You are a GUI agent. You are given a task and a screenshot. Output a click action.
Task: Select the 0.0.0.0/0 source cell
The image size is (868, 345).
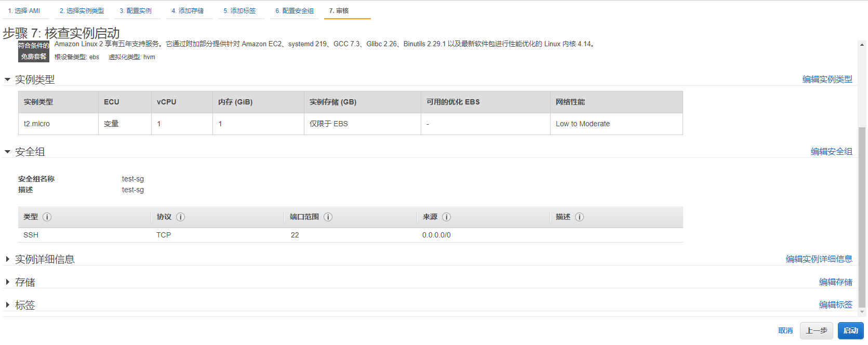tap(436, 235)
